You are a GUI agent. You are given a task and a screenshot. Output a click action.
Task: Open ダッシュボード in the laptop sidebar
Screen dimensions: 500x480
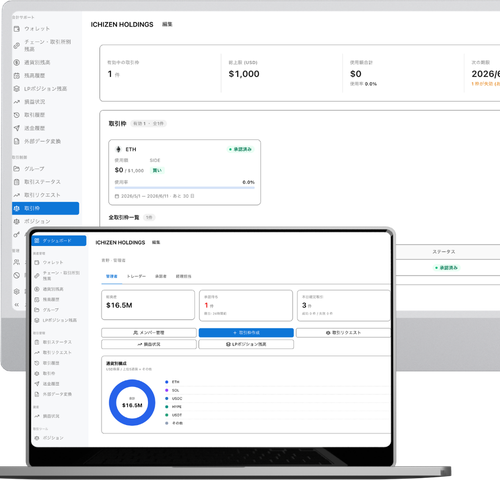58,241
